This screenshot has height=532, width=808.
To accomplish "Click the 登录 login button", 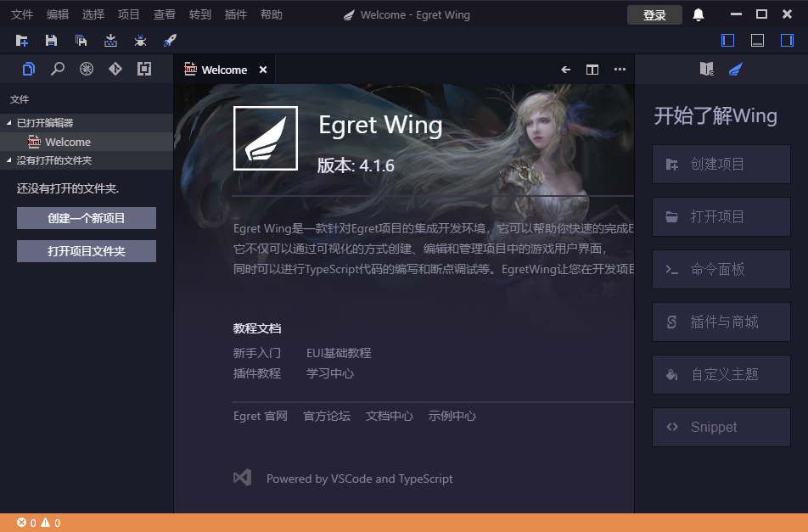I will point(654,15).
